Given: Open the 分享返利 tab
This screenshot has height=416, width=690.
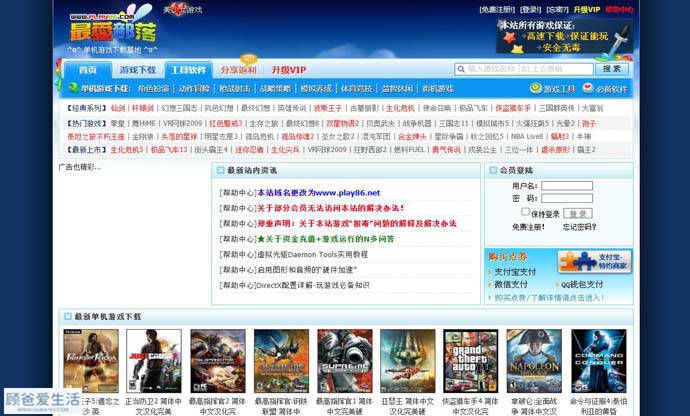Looking at the screenshot, I should coord(238,70).
